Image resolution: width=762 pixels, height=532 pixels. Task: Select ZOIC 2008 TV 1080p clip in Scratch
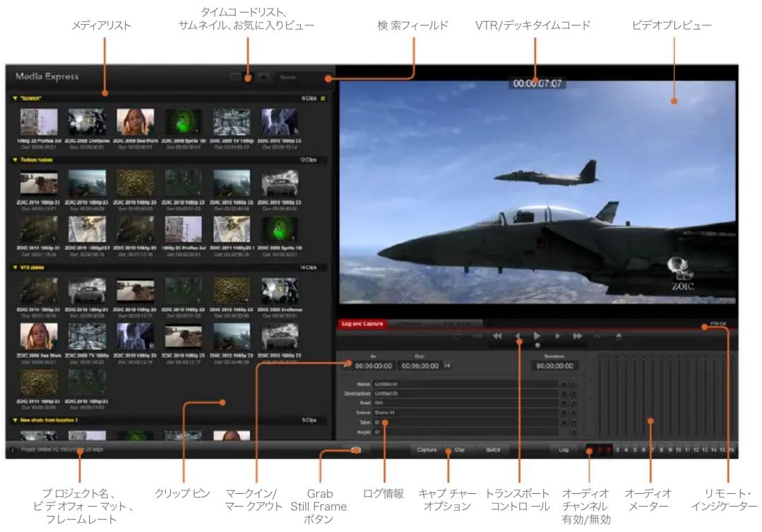(x=232, y=122)
